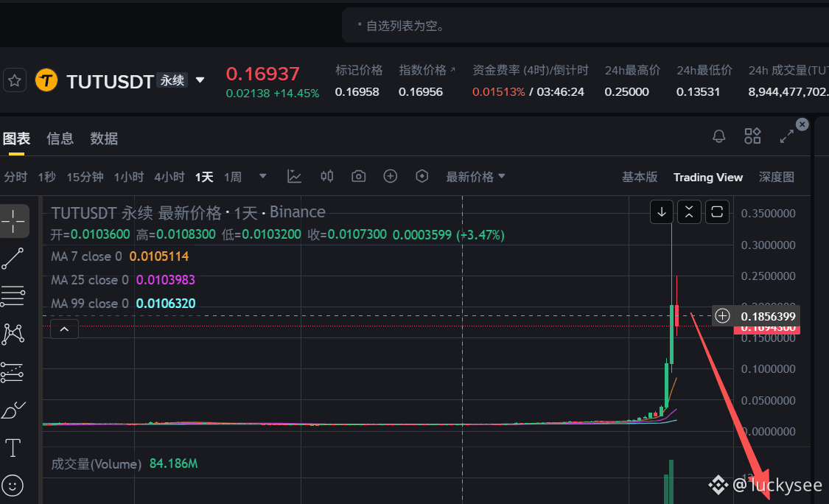Image resolution: width=829 pixels, height=504 pixels.
Task: Switch to Trading View chart mode
Action: [x=708, y=177]
